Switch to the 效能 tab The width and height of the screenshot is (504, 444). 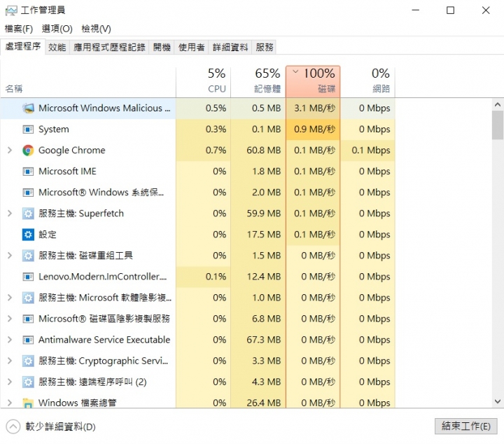coord(57,48)
